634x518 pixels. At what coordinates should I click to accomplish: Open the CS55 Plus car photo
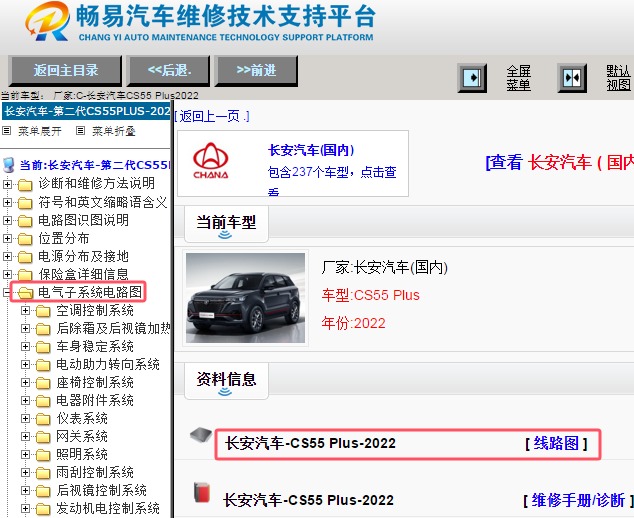[x=245, y=298]
